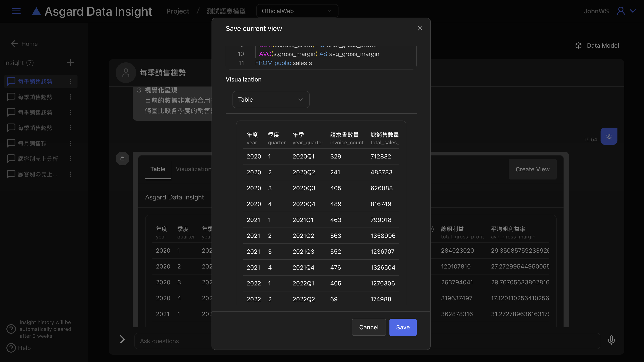Switch to the Visualization tab
This screenshot has width=644, height=362.
point(193,169)
